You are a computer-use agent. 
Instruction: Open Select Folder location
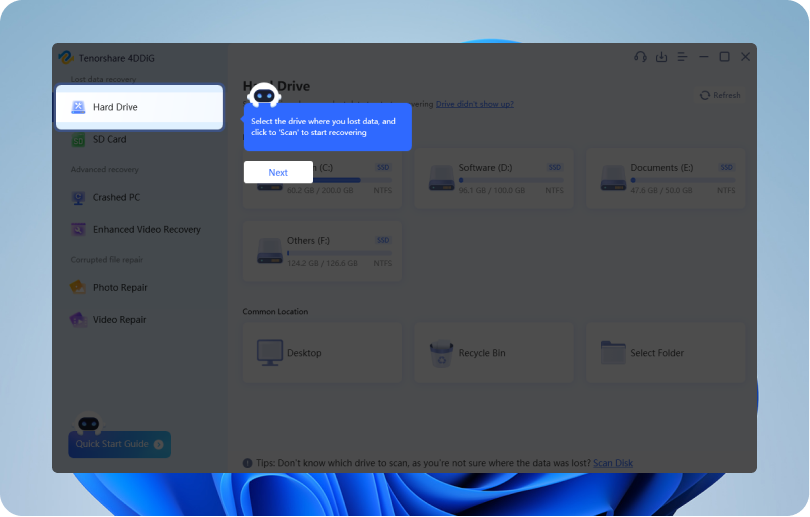click(x=665, y=353)
